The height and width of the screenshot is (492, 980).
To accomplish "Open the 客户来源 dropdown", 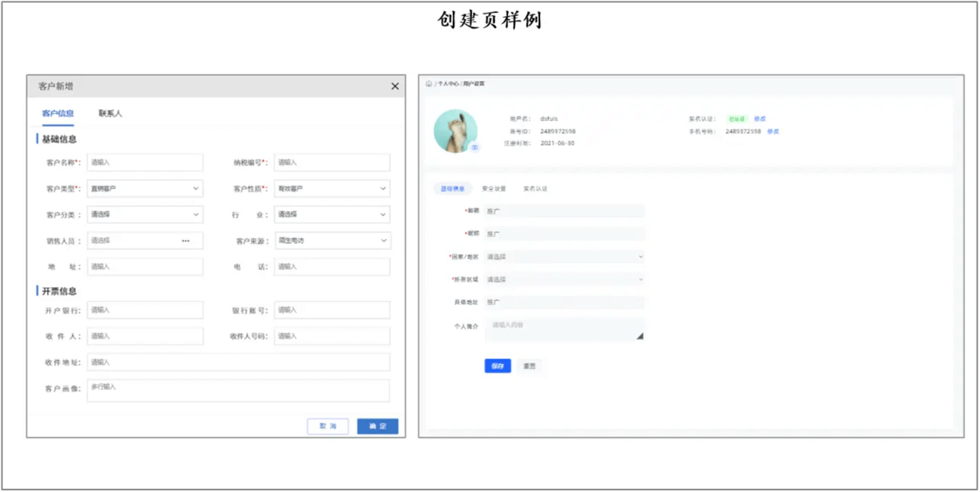I will pos(331,241).
